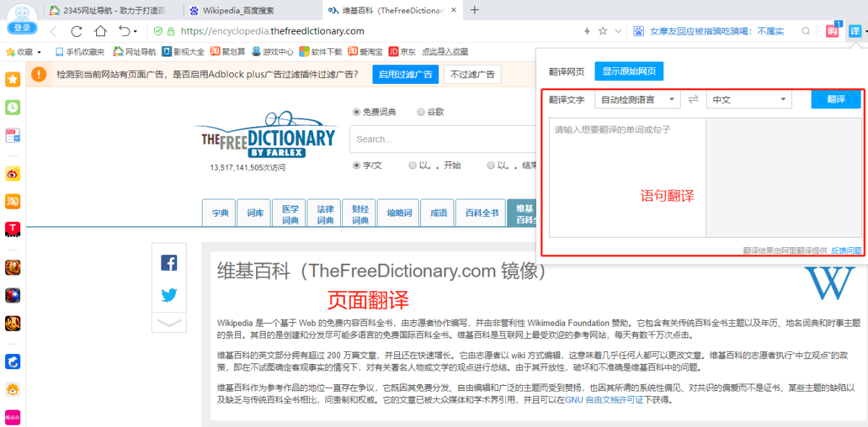Open the pink 唯品会 sidebar icon
This screenshot has width=868, height=427.
pyautogui.click(x=12, y=417)
